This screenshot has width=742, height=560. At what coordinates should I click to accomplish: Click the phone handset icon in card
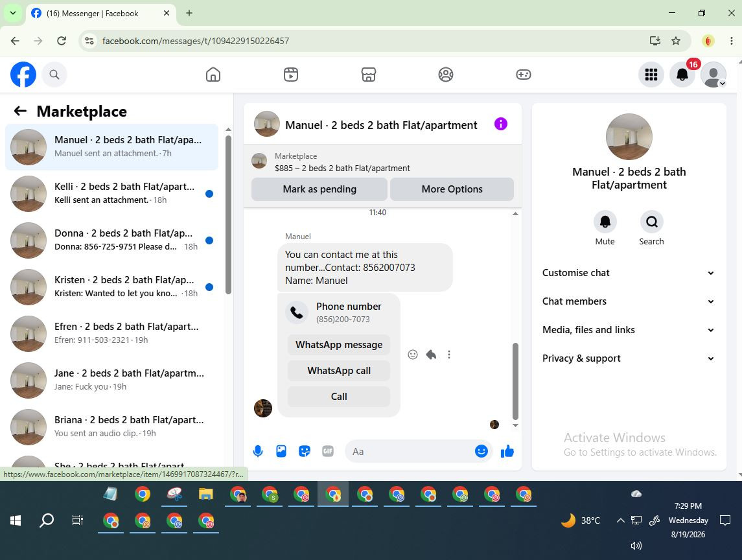(297, 312)
